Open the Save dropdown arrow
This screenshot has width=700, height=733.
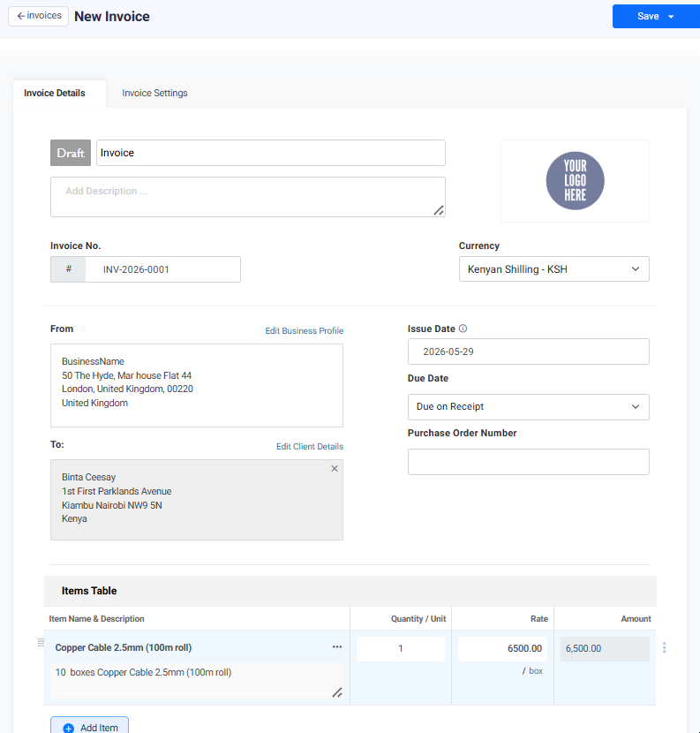(x=671, y=17)
